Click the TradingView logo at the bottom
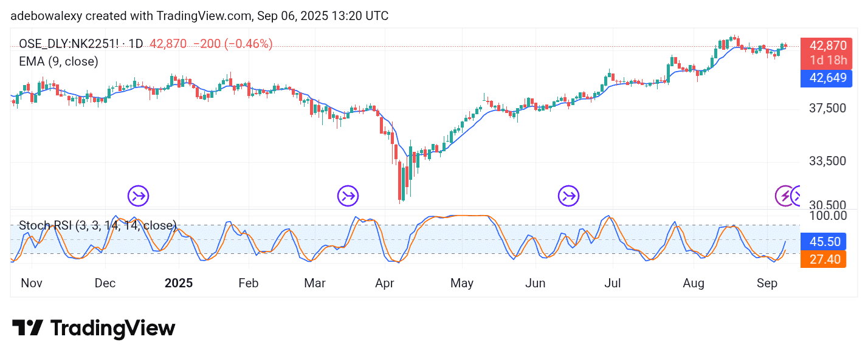This screenshot has width=868, height=359. (x=94, y=329)
